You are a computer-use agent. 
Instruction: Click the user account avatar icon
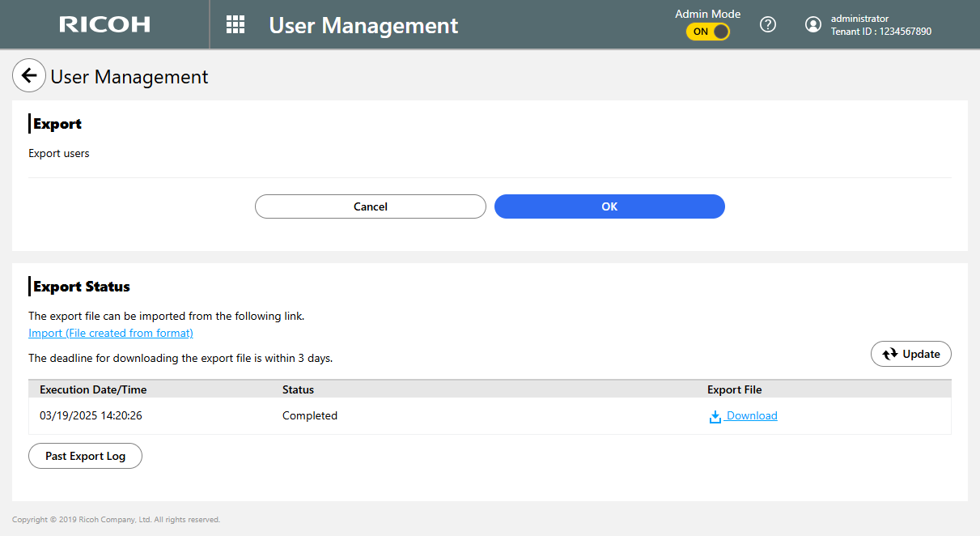click(x=813, y=24)
